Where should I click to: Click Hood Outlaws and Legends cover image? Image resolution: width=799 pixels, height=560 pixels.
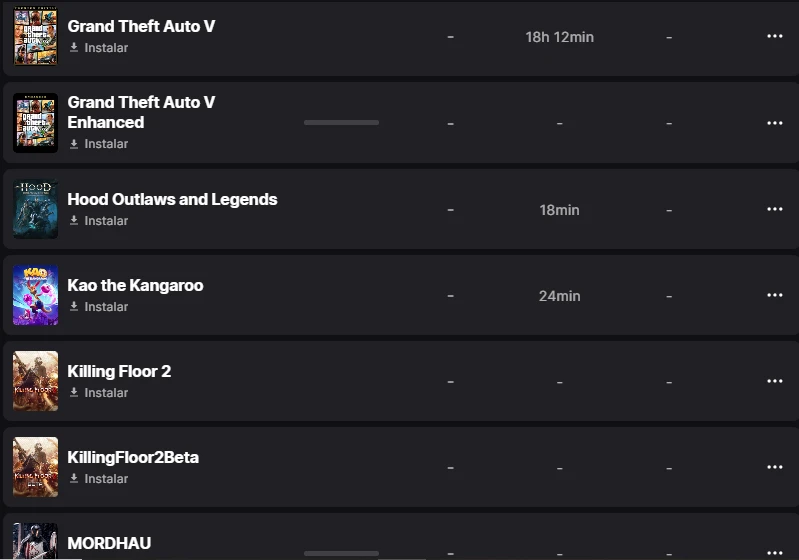pos(35,210)
